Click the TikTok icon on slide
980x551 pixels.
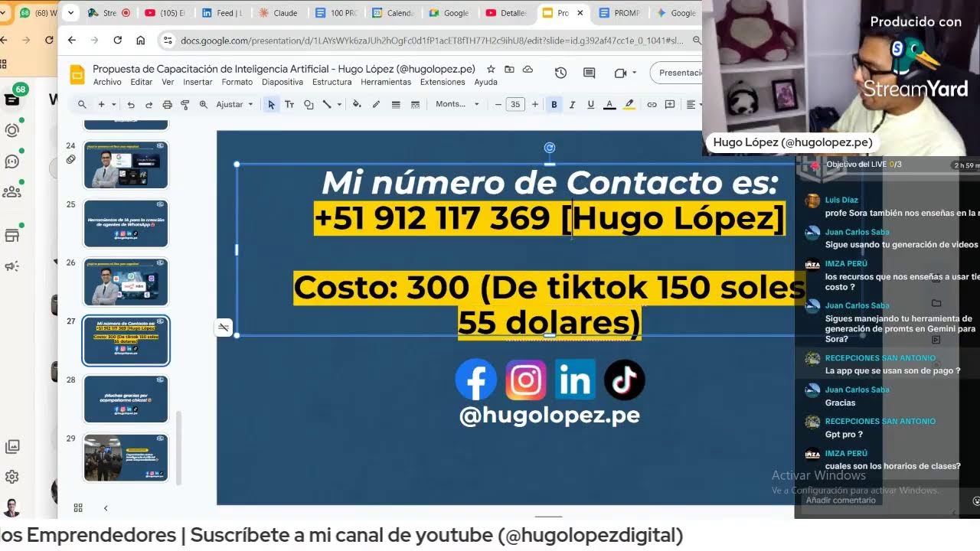[624, 380]
